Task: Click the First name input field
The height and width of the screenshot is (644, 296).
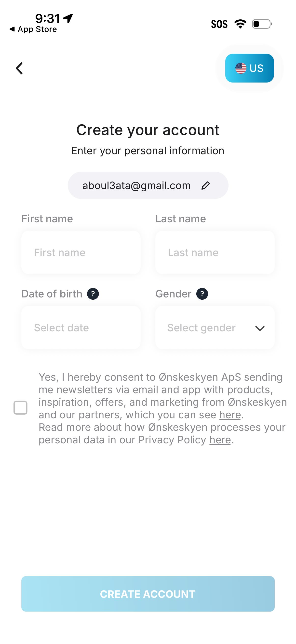Action: [x=81, y=252]
